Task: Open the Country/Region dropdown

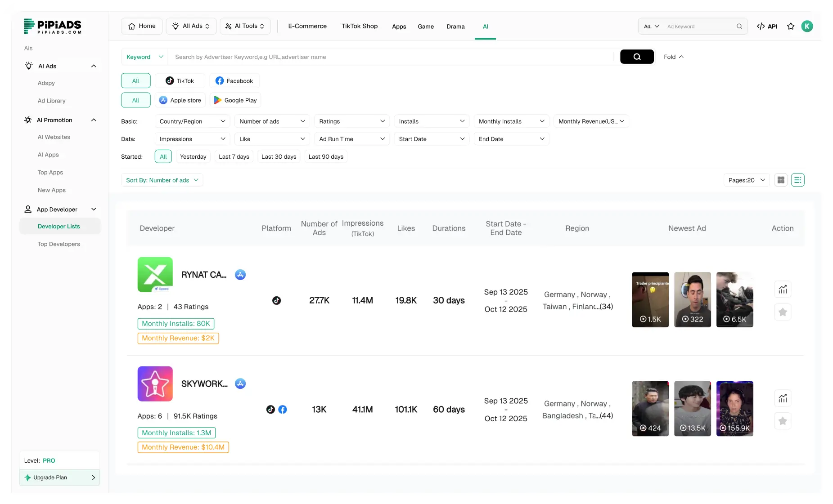Action: tap(192, 121)
